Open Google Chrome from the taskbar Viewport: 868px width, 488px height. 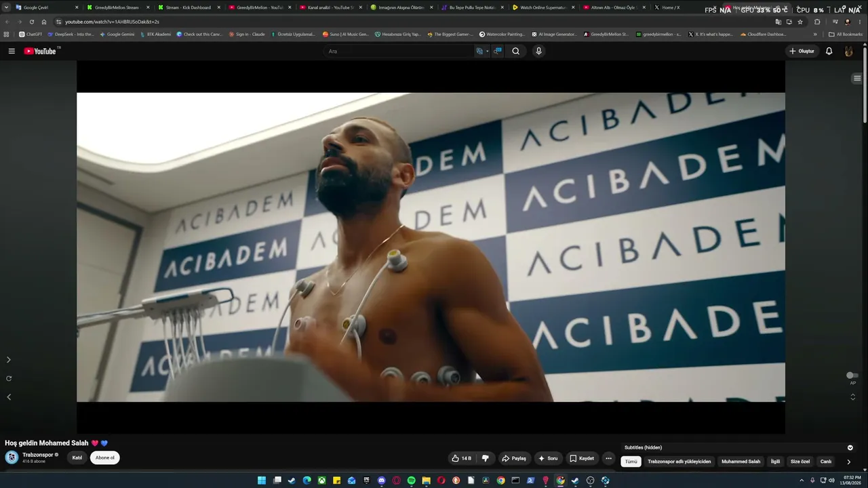click(x=500, y=481)
